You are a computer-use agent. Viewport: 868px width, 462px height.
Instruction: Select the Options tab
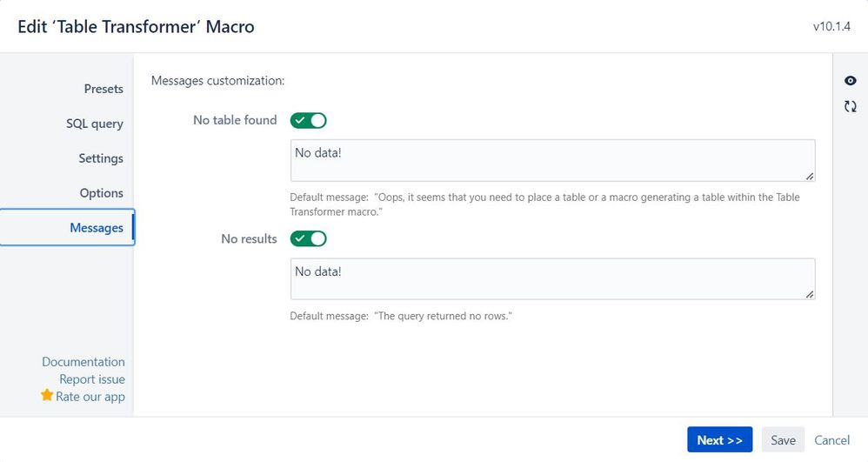tap(101, 193)
